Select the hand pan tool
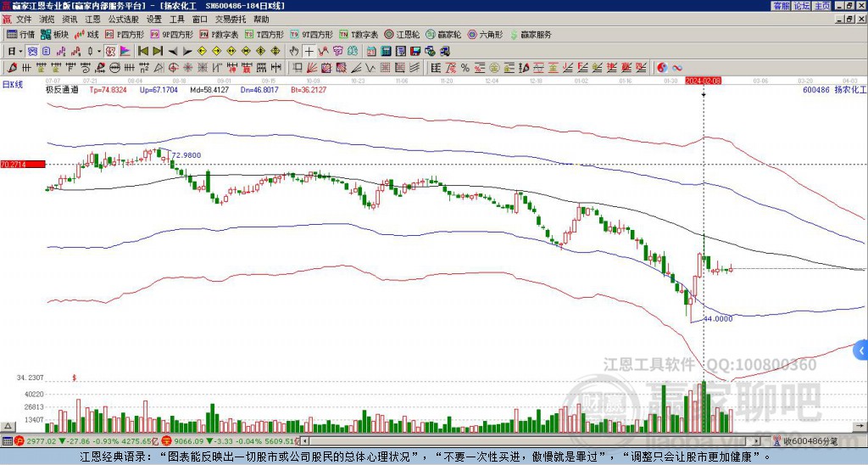 coord(294,51)
